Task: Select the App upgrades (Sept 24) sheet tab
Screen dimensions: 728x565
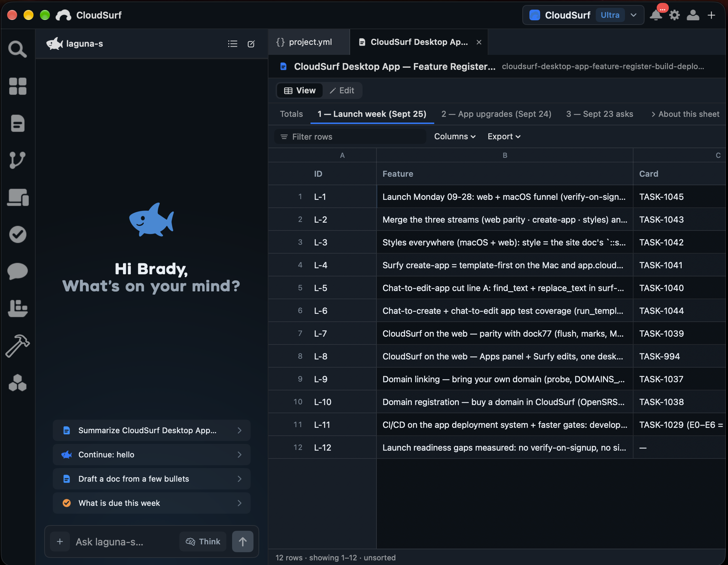Action: [496, 114]
